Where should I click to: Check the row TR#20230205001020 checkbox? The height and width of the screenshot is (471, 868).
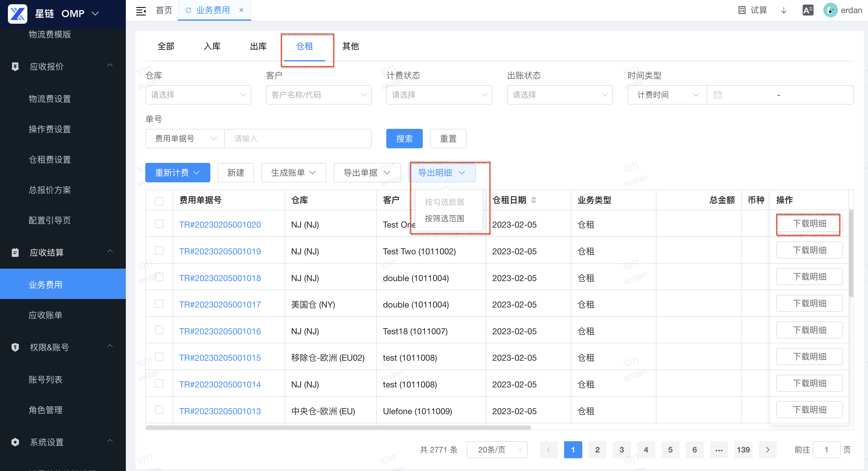159,224
